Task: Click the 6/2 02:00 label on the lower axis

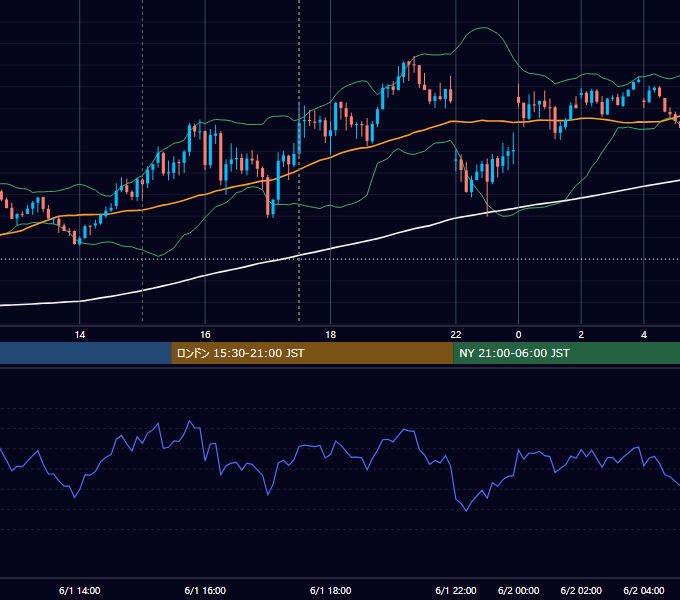Action: 581,590
